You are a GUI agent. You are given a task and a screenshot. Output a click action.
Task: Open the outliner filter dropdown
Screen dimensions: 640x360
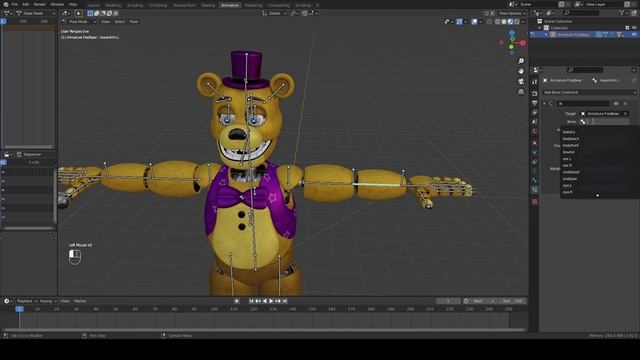tap(624, 13)
